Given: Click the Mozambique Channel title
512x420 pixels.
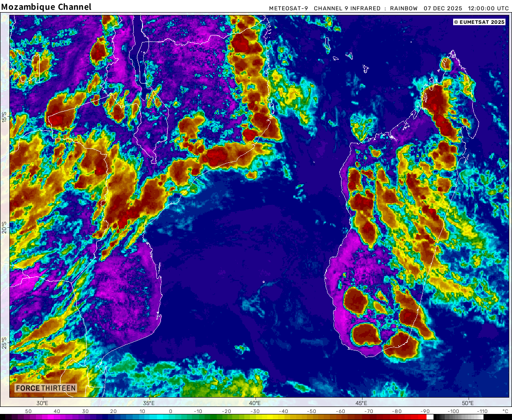Looking at the screenshot, I should point(46,7).
